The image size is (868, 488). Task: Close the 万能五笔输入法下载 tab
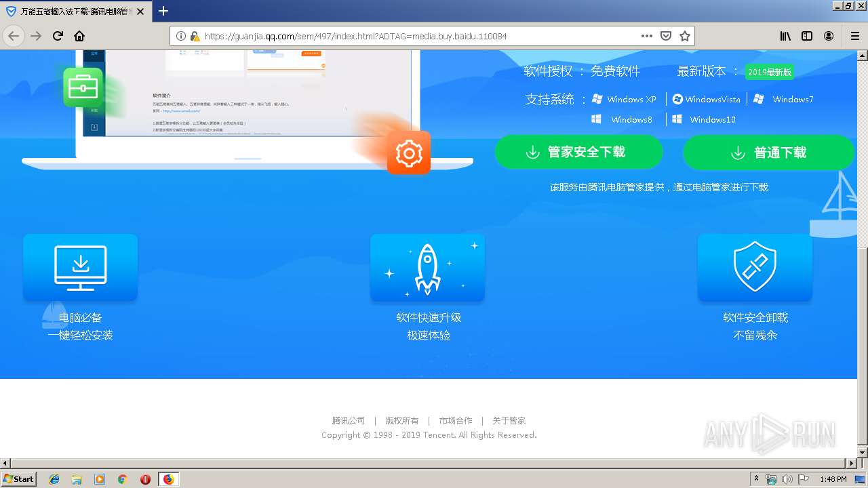point(140,12)
